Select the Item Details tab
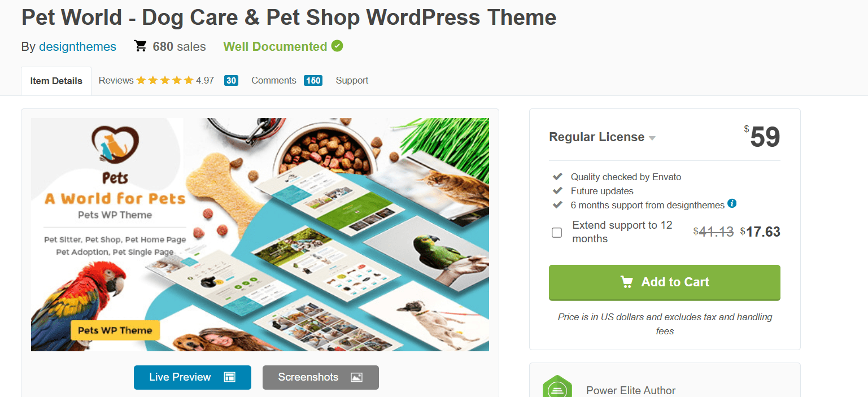 click(56, 81)
